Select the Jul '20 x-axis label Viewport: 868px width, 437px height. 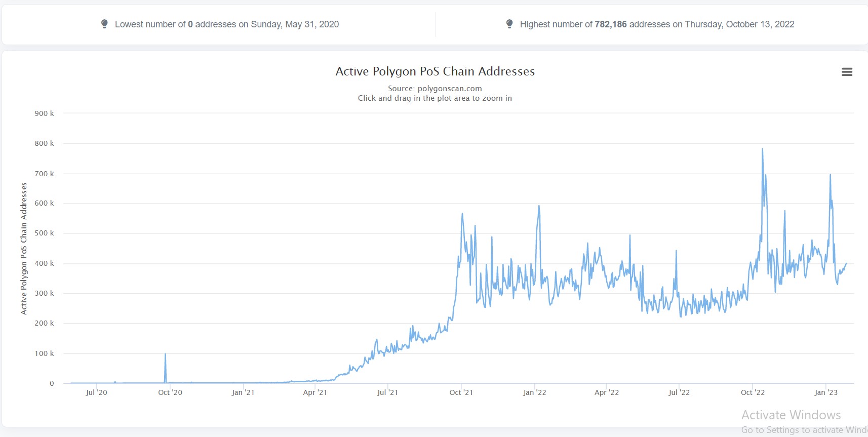click(x=96, y=392)
